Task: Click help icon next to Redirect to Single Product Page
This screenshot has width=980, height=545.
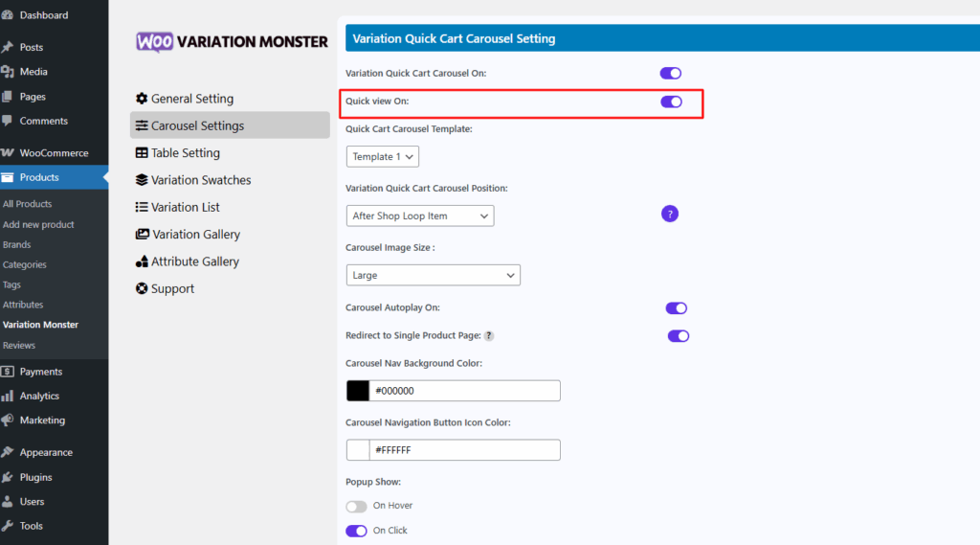Action: pyautogui.click(x=489, y=336)
